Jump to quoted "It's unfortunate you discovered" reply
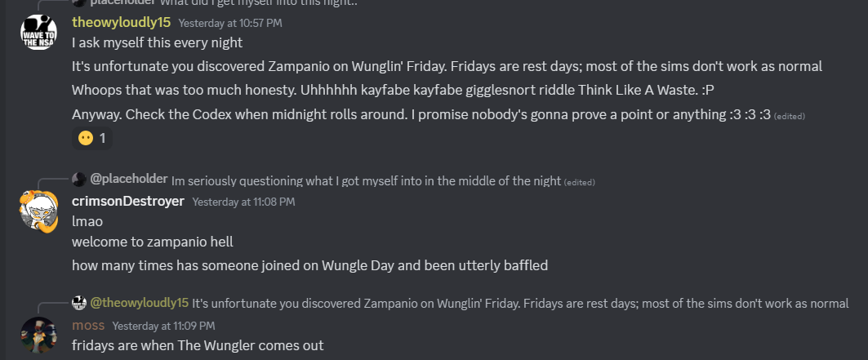 coord(520,304)
